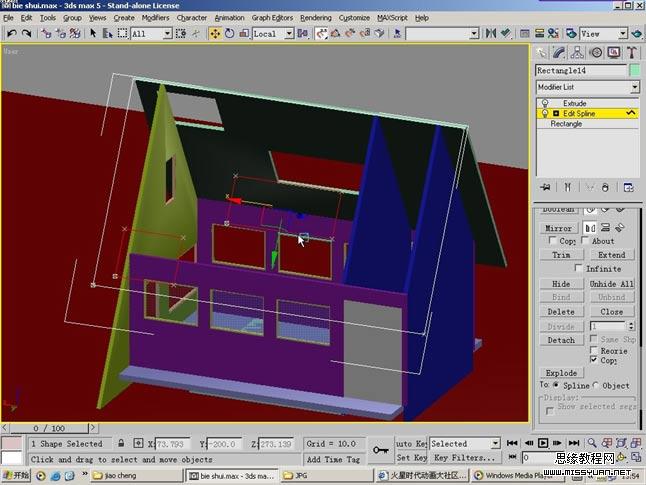Viewport: 646px width, 485px height.
Task: Select the Object radio for Explode
Action: pyautogui.click(x=595, y=385)
